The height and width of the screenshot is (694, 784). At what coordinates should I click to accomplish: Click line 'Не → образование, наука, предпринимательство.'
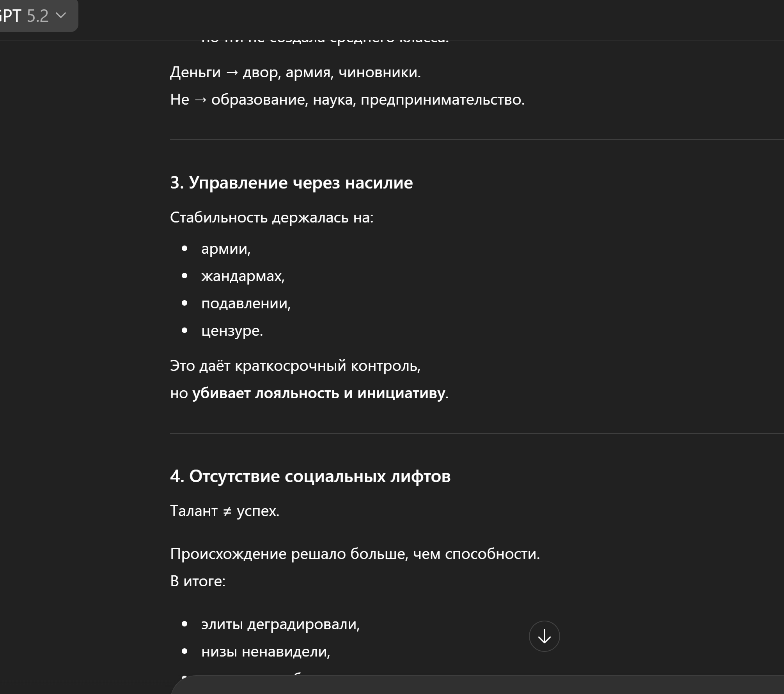click(347, 100)
